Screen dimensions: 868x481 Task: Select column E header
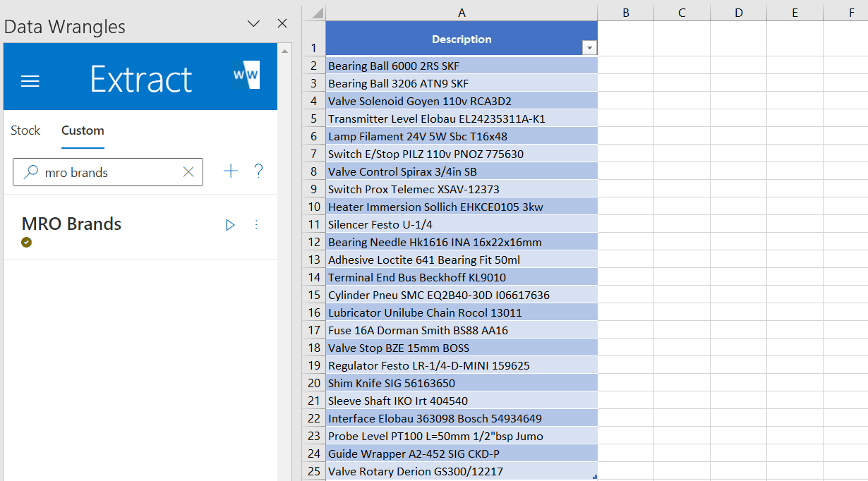795,13
